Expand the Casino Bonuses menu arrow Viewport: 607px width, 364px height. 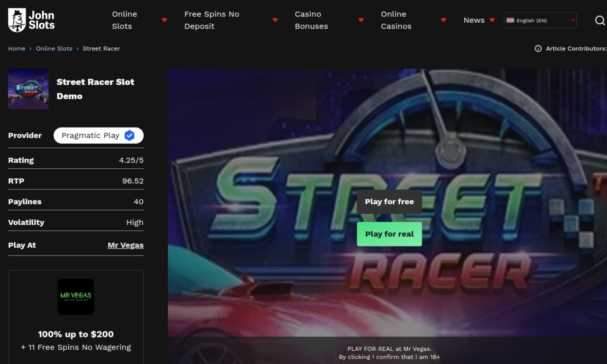(361, 20)
